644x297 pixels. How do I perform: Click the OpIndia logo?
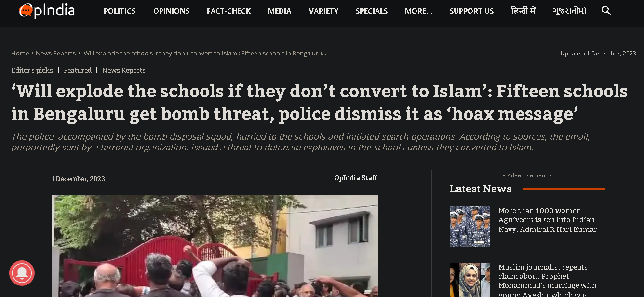point(47,11)
